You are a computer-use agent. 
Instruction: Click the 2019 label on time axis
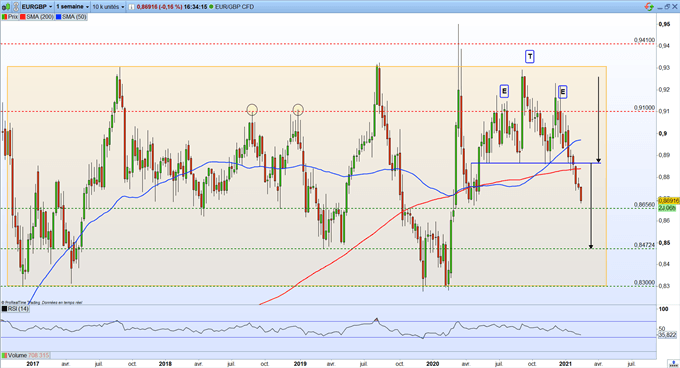click(300, 364)
